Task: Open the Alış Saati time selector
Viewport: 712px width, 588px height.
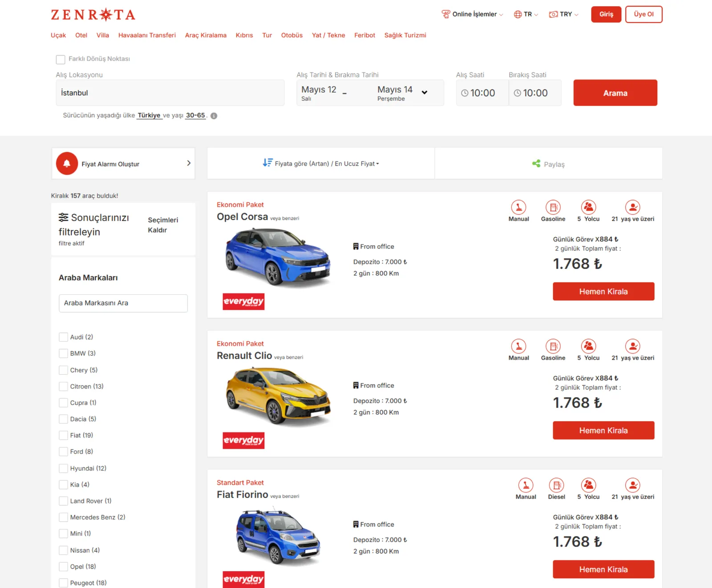Action: [x=482, y=93]
